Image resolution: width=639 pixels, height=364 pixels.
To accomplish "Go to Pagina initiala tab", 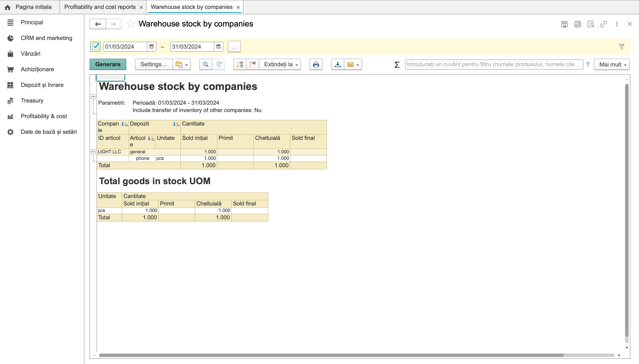I will tap(30, 7).
